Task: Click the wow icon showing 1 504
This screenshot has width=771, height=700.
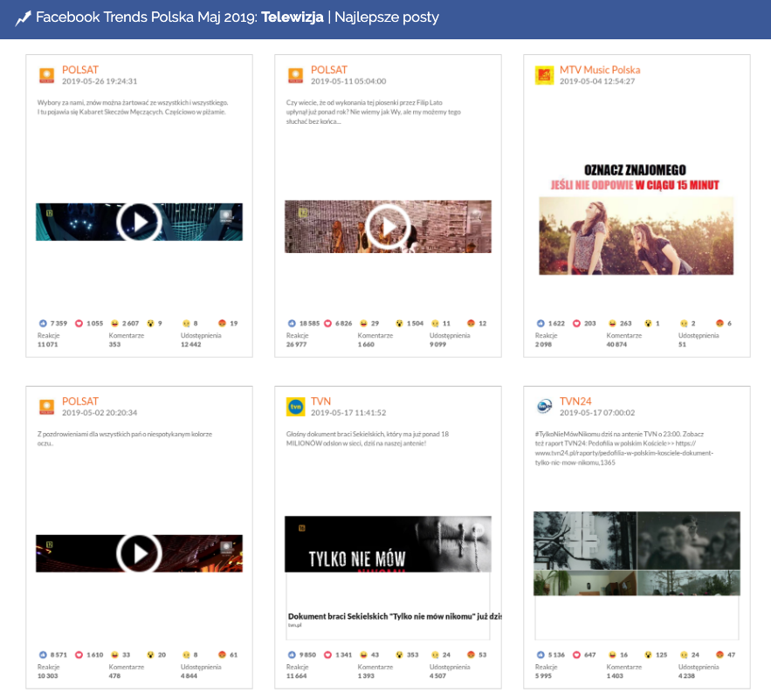Action: coord(400,323)
